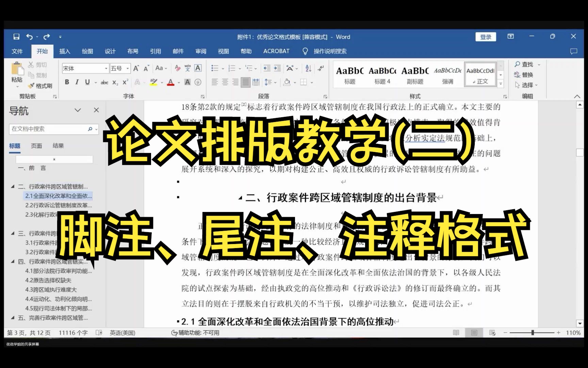This screenshot has width=588, height=368.
Task: Open the 文件 menu
Action: pos(17,51)
